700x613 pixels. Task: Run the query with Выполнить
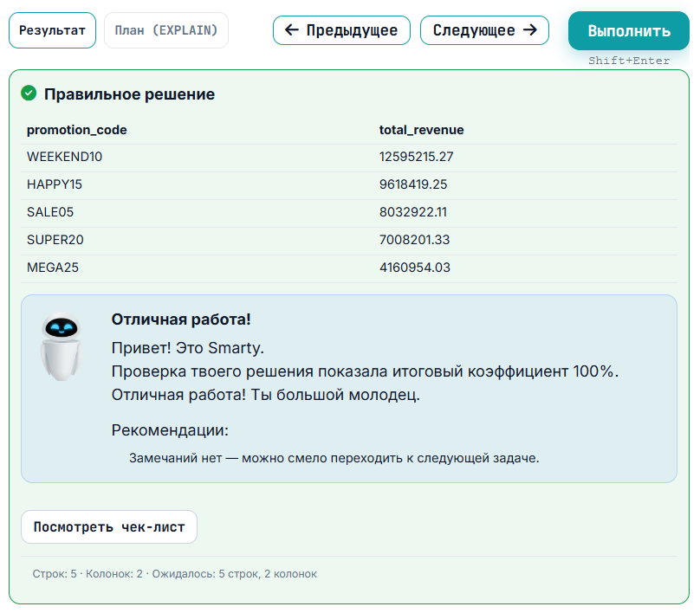[x=628, y=29]
